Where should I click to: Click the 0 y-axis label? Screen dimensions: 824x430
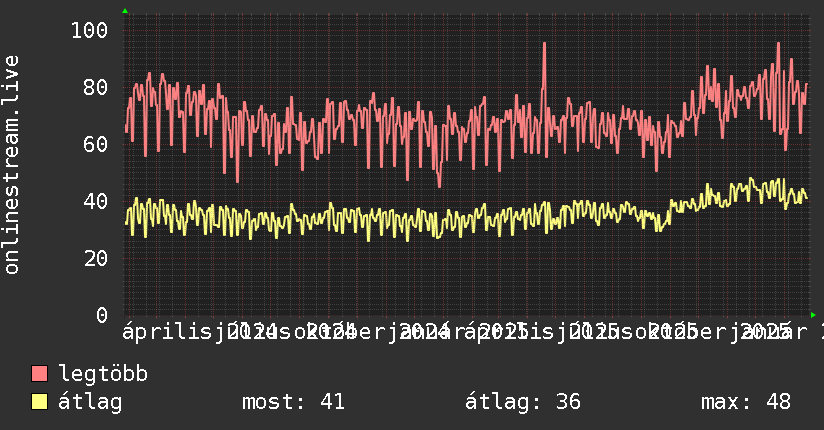click(x=102, y=315)
